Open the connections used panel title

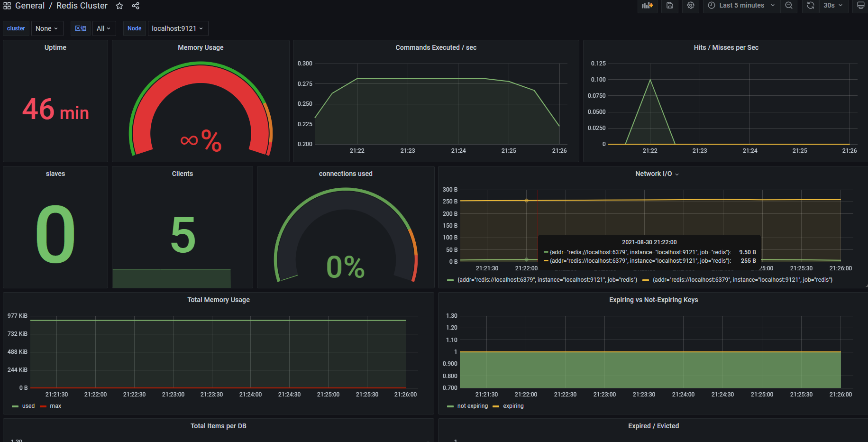point(346,174)
